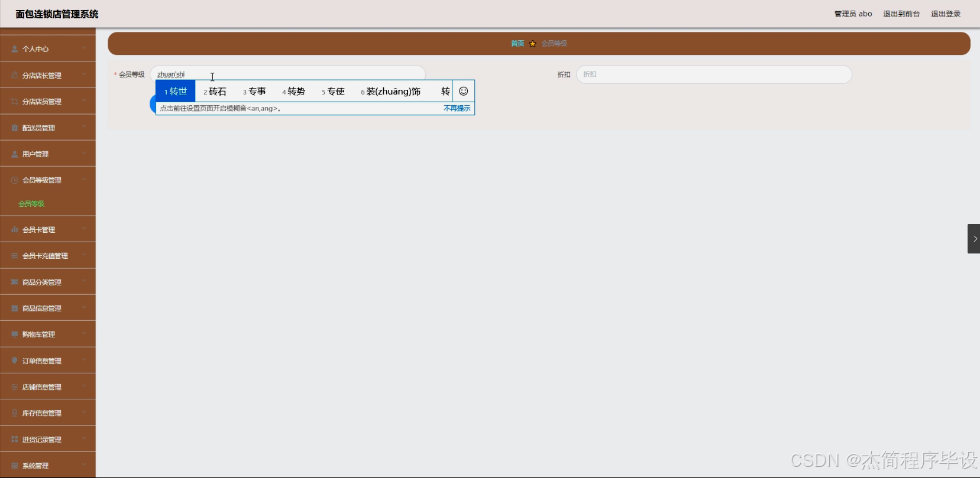Click the 会员卡管理 bar chart icon
This screenshot has height=478, width=980.
pyautogui.click(x=14, y=230)
